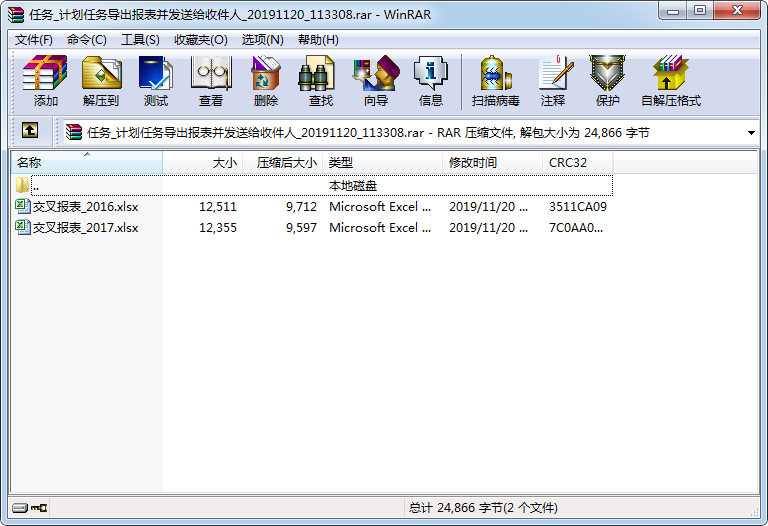Click the Excel icon of 交叉报表_2017.xlsx
This screenshot has height=526, width=768.
pyautogui.click(x=23, y=227)
